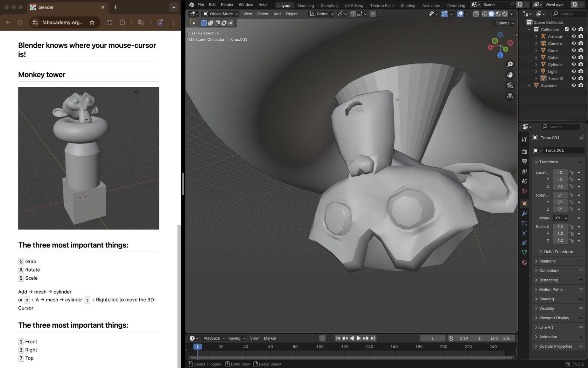Viewport: 588px width, 368px height.
Task: Open the Material properties tab
Action: tap(524, 263)
